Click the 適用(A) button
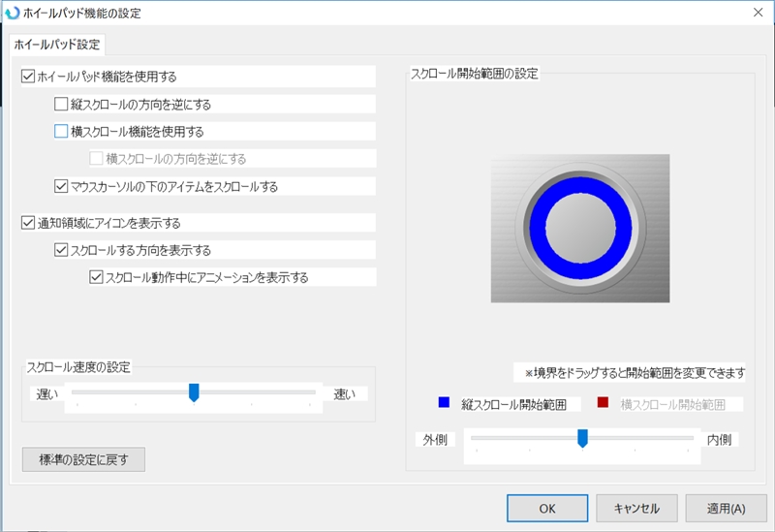 pos(726,509)
